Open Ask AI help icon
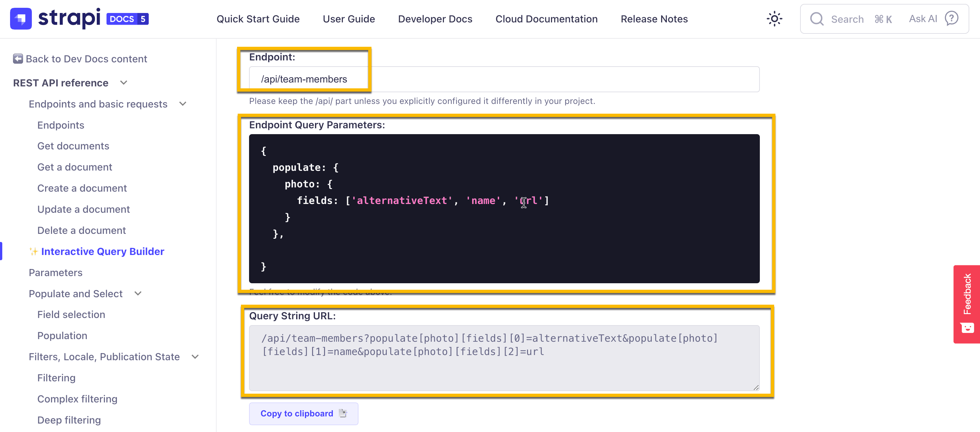980x432 pixels. pyautogui.click(x=951, y=18)
